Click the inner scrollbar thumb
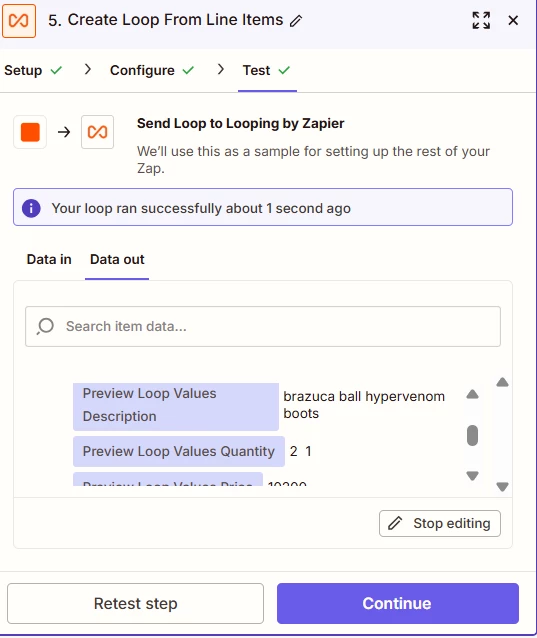537x638 pixels. (x=472, y=435)
